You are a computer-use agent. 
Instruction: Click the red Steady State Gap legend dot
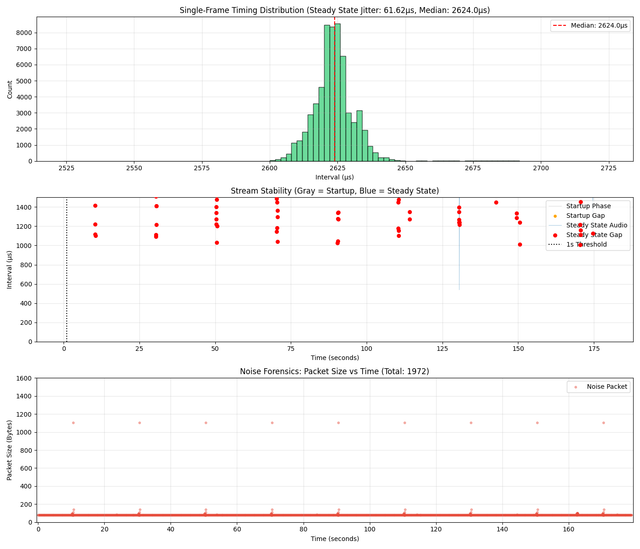555,234
